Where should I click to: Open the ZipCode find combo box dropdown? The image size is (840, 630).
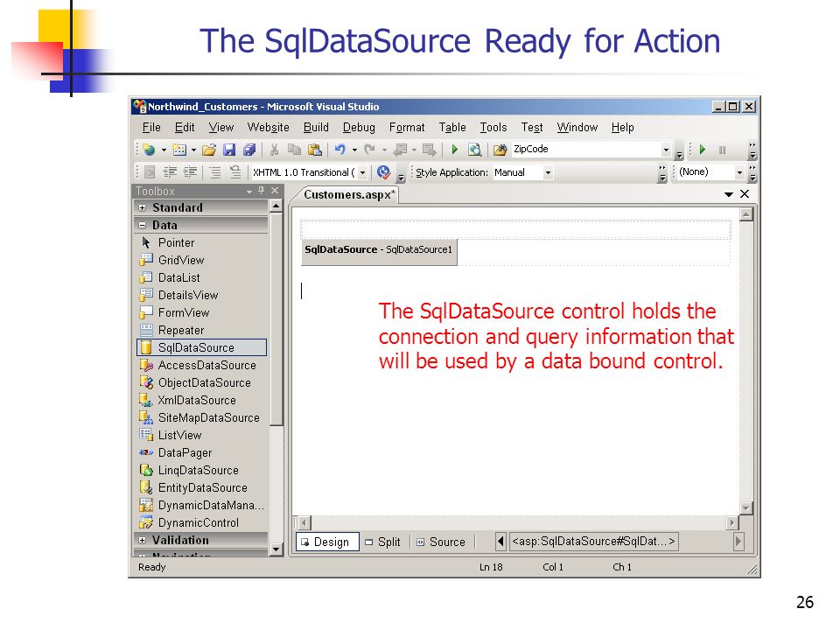[666, 150]
